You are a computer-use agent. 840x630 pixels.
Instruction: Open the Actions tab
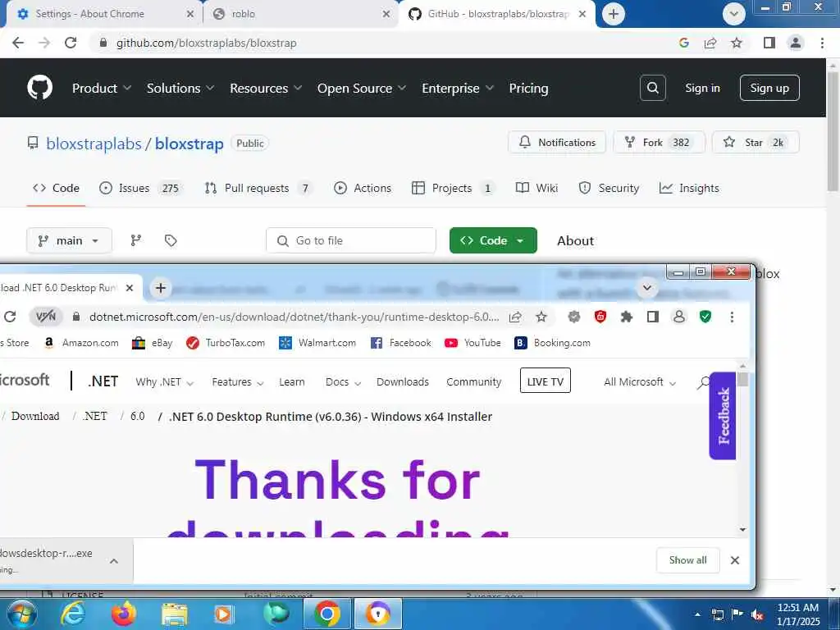[363, 188]
